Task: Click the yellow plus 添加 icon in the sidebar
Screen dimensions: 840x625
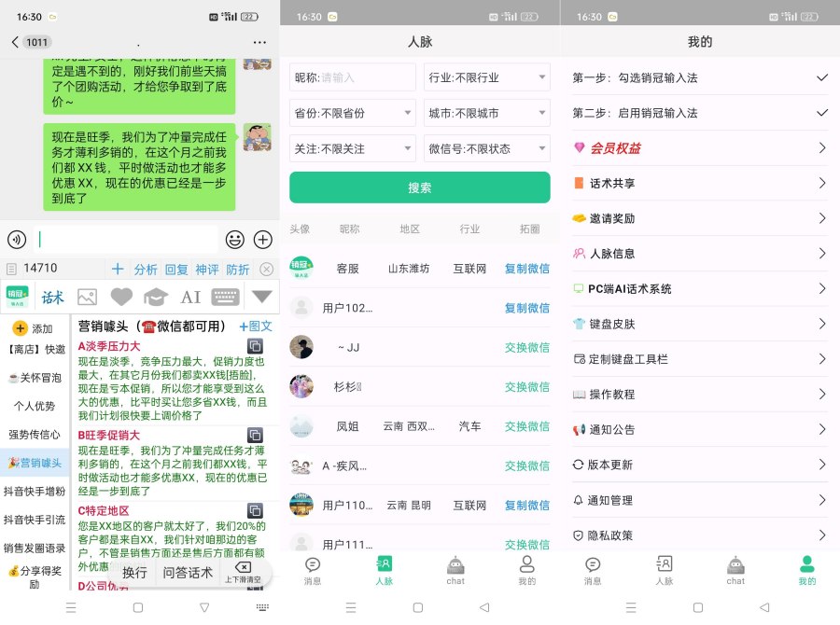Action: point(21,328)
